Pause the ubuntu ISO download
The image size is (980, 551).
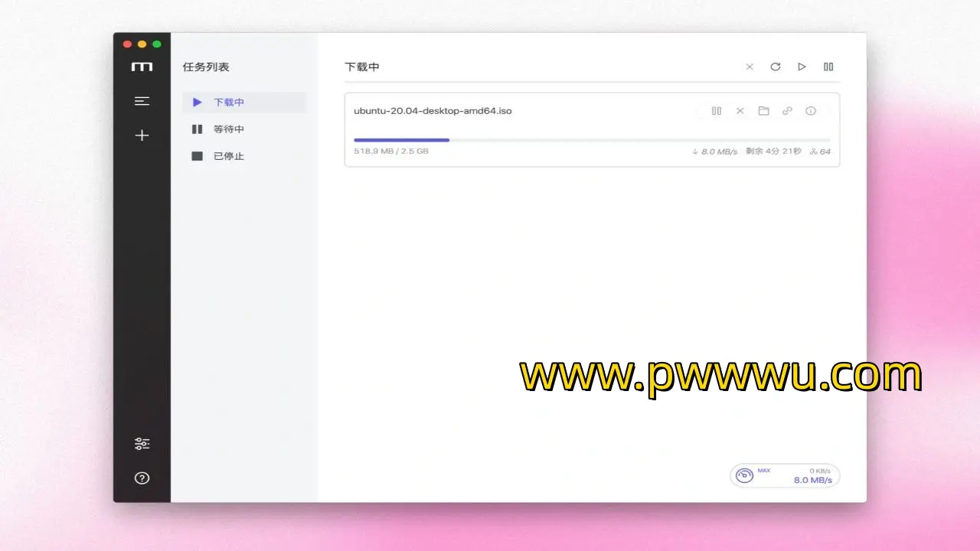tap(717, 111)
